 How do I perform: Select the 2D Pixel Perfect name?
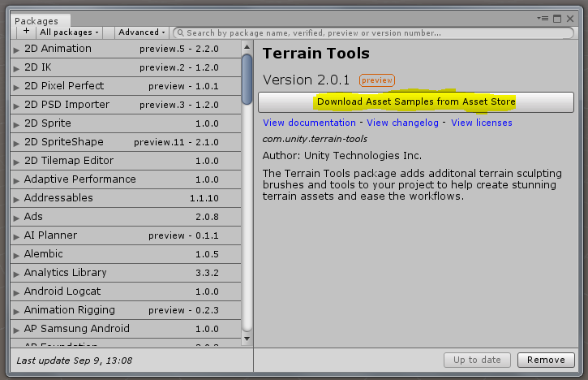[64, 85]
